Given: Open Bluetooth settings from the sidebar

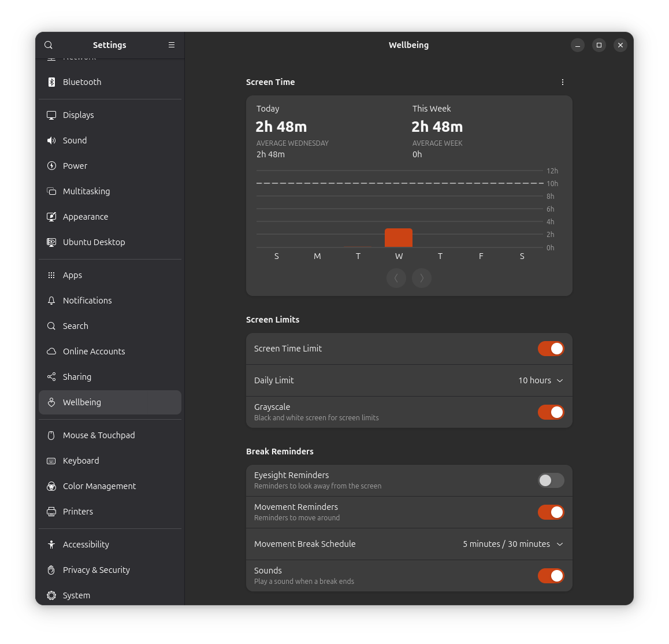Looking at the screenshot, I should pyautogui.click(x=81, y=82).
